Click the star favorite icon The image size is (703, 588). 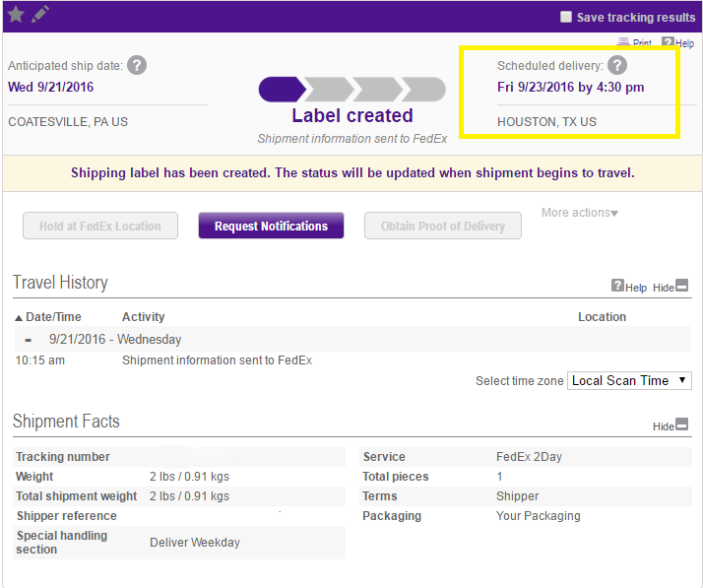[x=16, y=15]
